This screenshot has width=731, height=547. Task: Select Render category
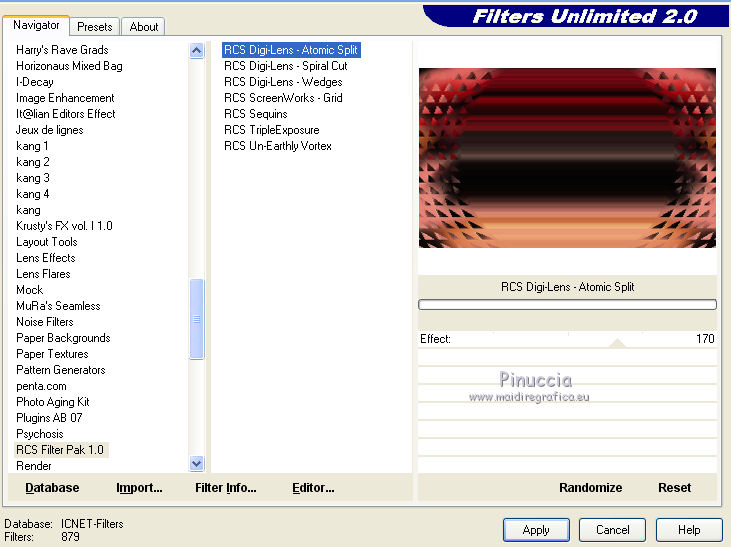(x=34, y=466)
